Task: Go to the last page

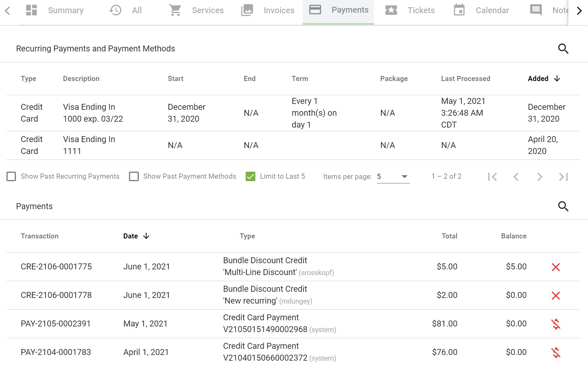Action: 563,177
